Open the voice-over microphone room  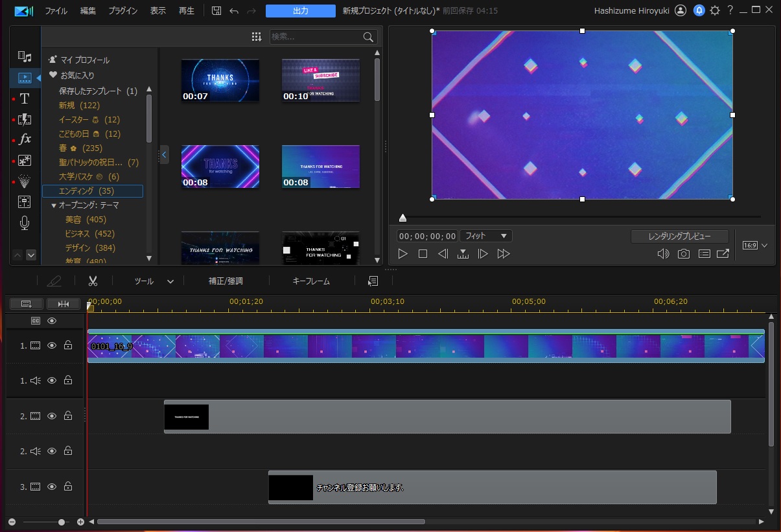25,223
